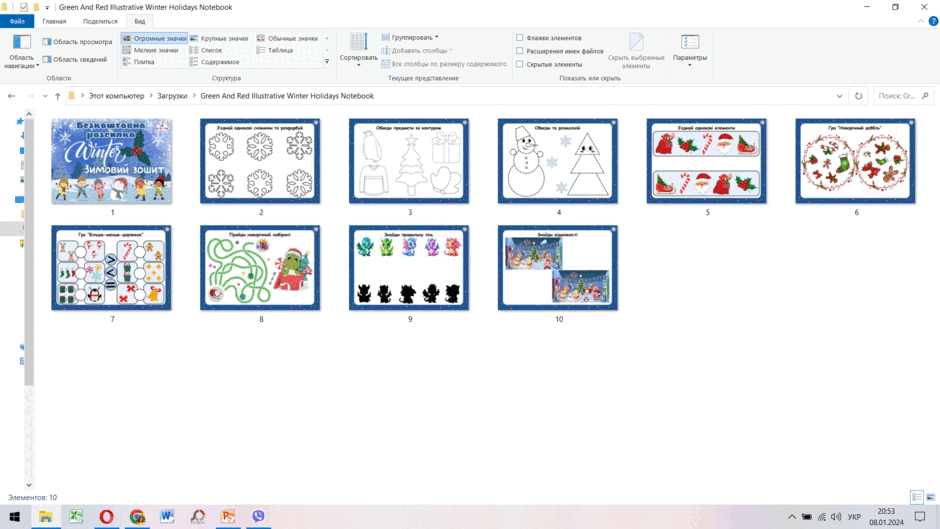Screen dimensions: 940x529
Task: Enable Расширения имен файлов checkbox
Action: coord(520,51)
